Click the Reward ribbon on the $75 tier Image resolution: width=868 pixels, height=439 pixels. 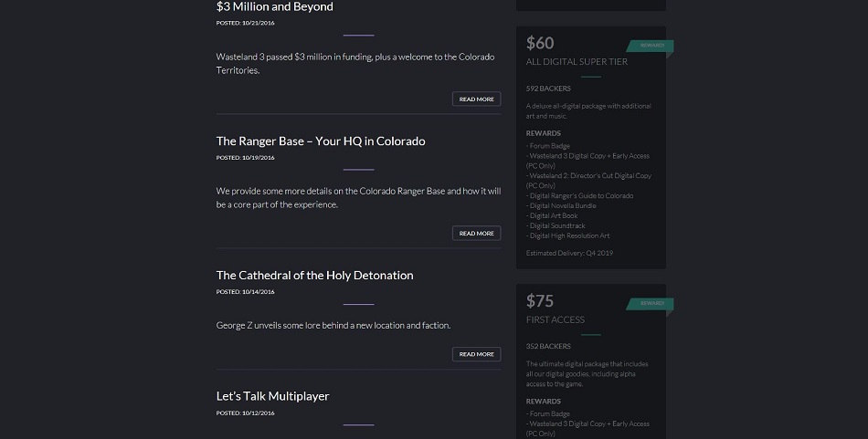click(651, 303)
